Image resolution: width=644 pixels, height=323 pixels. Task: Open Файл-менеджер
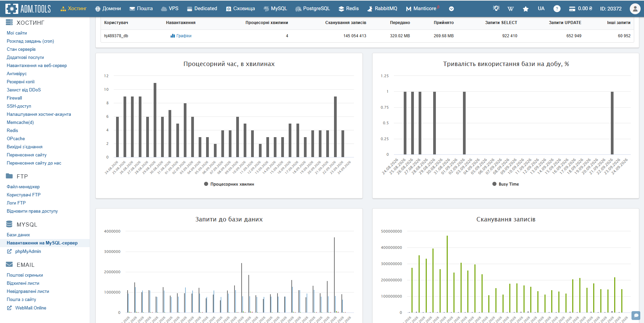[x=23, y=187]
